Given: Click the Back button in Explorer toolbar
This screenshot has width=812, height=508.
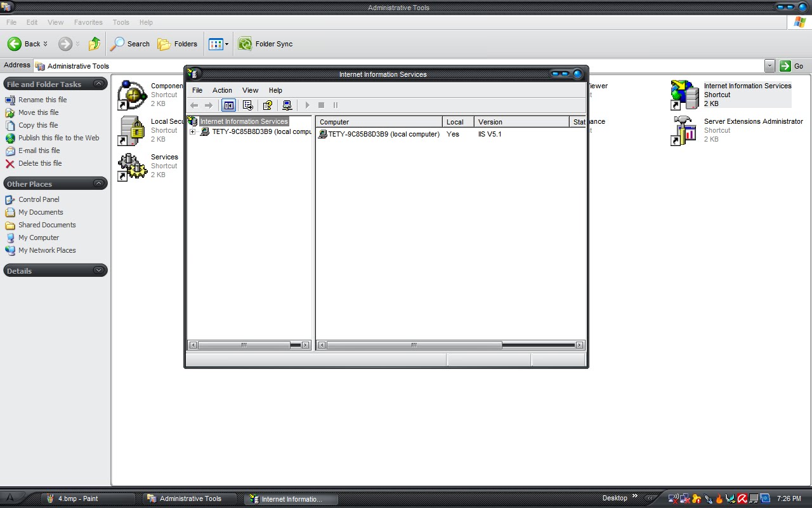Looking at the screenshot, I should [23, 44].
